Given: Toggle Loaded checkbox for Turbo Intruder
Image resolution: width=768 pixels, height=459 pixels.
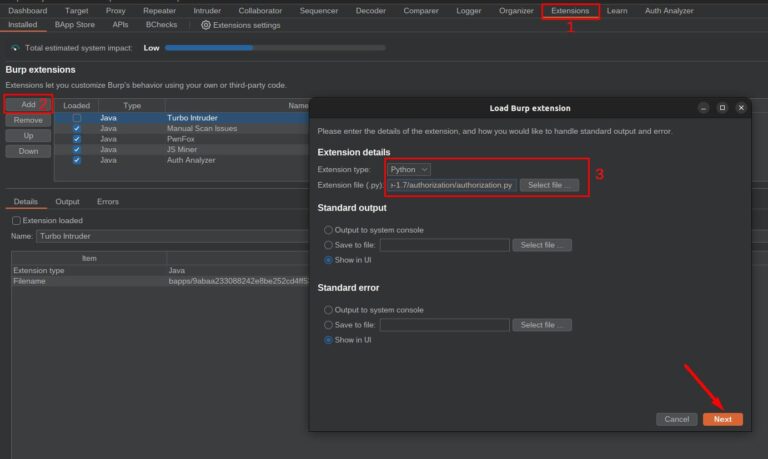Looking at the screenshot, I should pyautogui.click(x=77, y=118).
